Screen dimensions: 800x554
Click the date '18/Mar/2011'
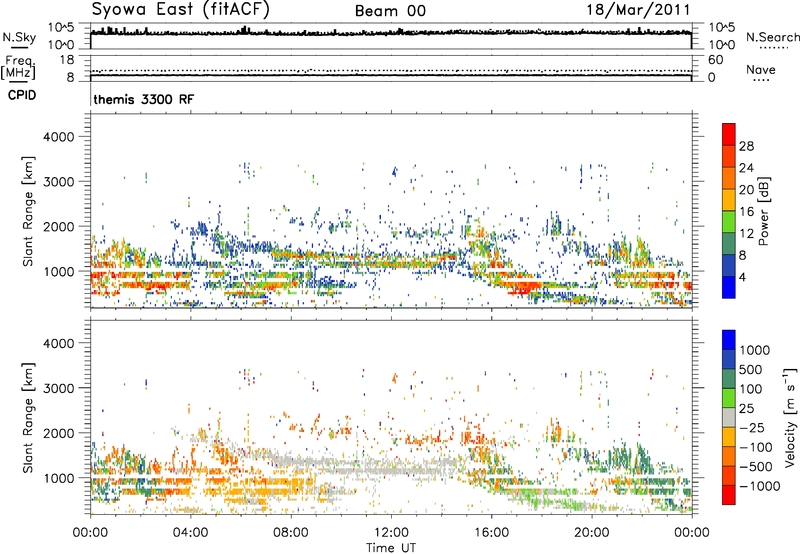638,10
